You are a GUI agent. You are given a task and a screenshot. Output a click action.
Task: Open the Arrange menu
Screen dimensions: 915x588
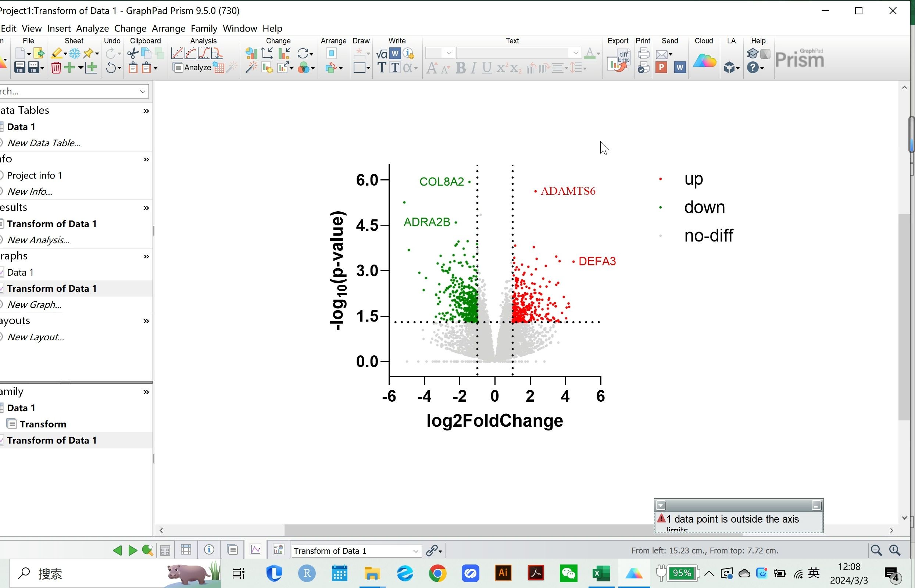[168, 28]
